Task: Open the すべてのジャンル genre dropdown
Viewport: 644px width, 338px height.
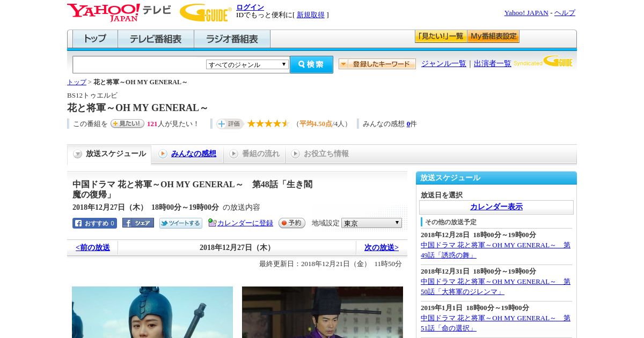Action: point(247,64)
